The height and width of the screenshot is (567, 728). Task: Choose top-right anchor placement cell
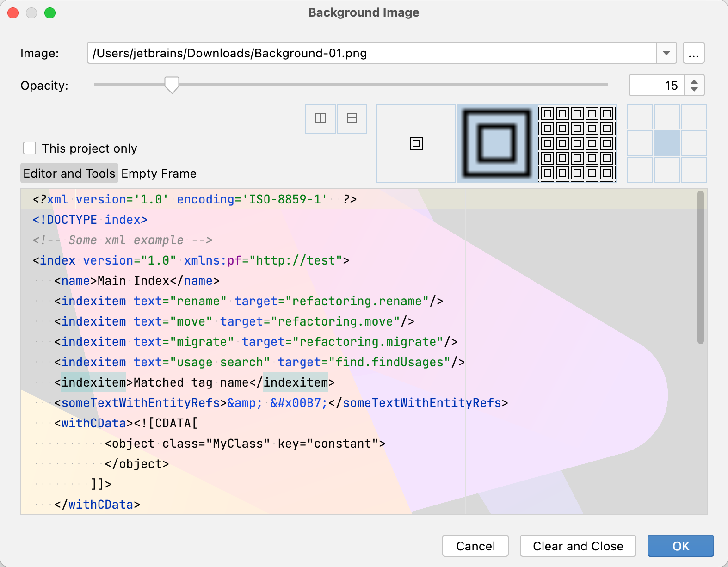click(x=693, y=117)
